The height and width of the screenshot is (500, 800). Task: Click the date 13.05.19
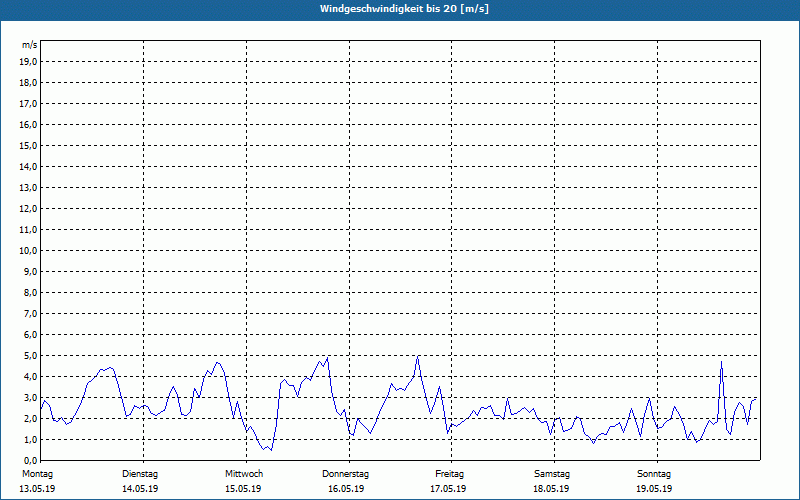tap(37, 489)
